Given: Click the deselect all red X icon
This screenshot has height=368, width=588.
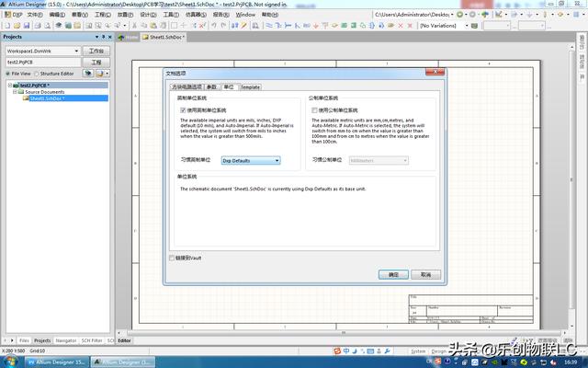Looking at the screenshot, I should (203, 26).
